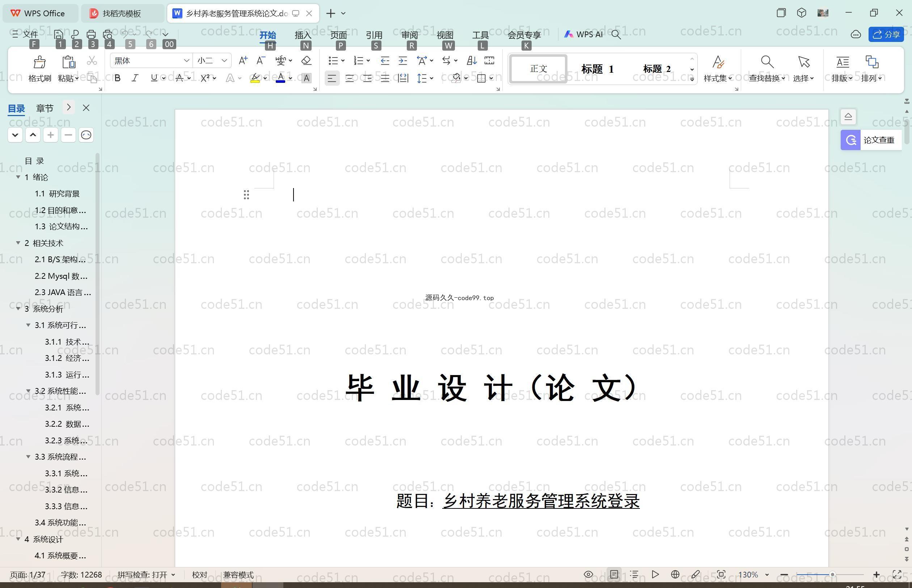Image resolution: width=912 pixels, height=588 pixels.
Task: Click the borders icon
Action: pyautogui.click(x=481, y=78)
